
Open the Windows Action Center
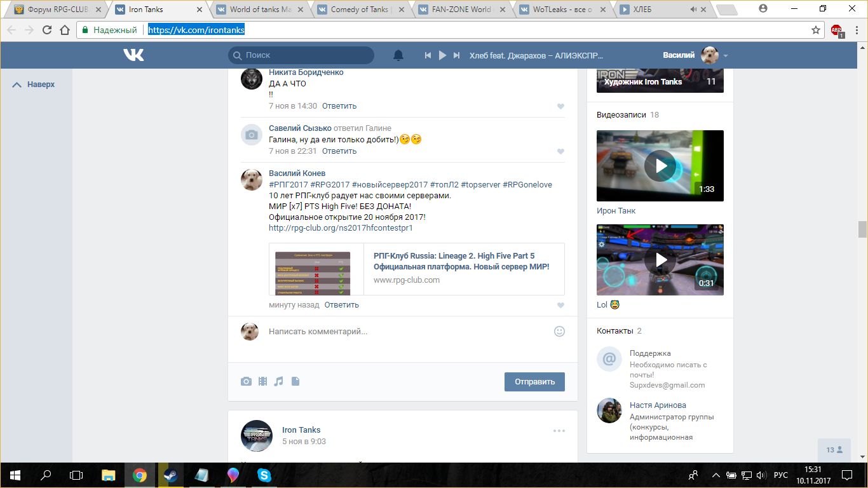[x=847, y=475]
